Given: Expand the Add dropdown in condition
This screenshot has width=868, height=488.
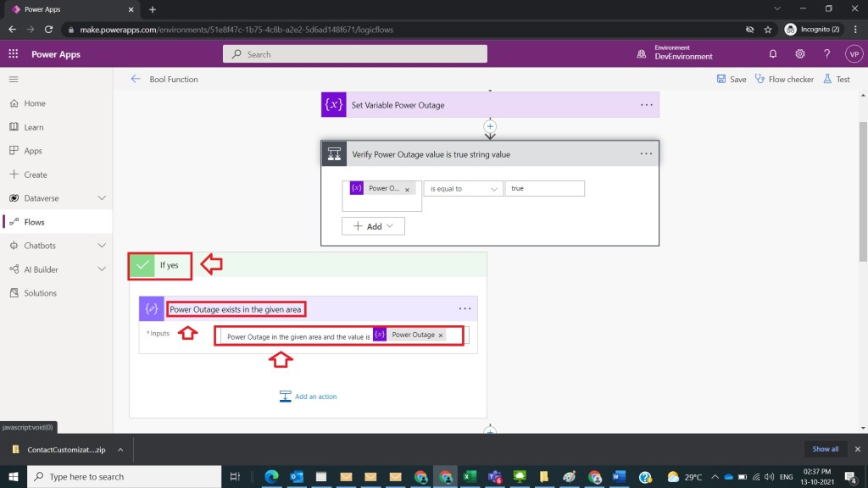Looking at the screenshot, I should pos(373,226).
